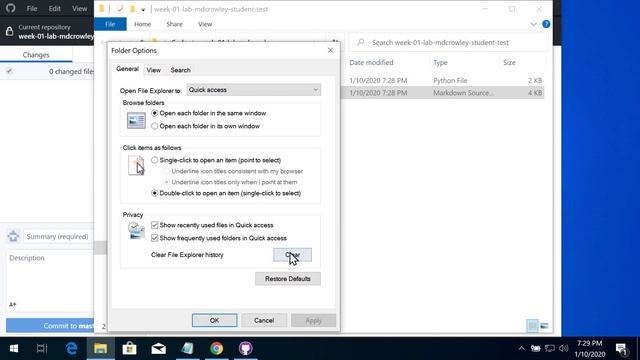Open File Explorer on the taskbar
The width and height of the screenshot is (640, 360).
100,348
